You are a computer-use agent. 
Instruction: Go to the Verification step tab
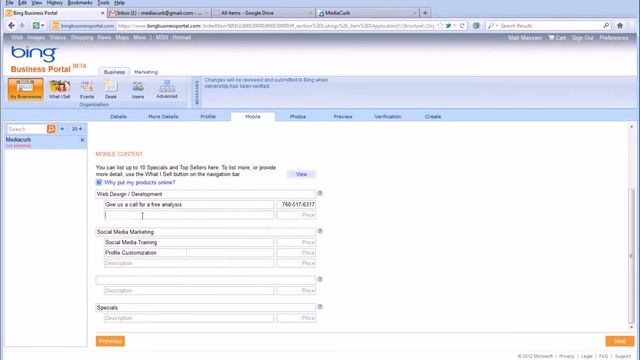coord(388,117)
